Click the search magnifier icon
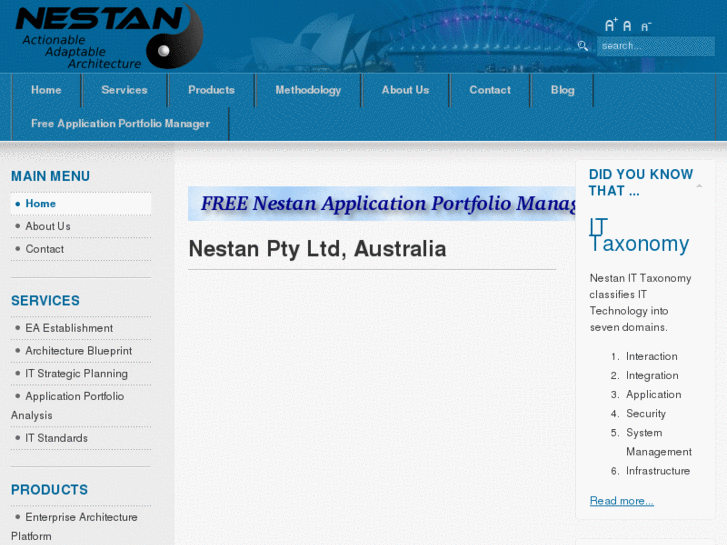Screen dimensions: 727x545 [583, 45]
